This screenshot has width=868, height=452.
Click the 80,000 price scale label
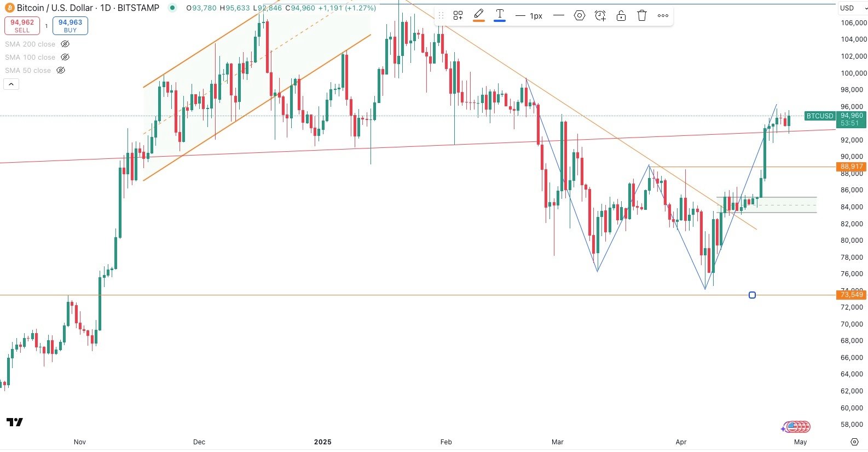[852, 240]
